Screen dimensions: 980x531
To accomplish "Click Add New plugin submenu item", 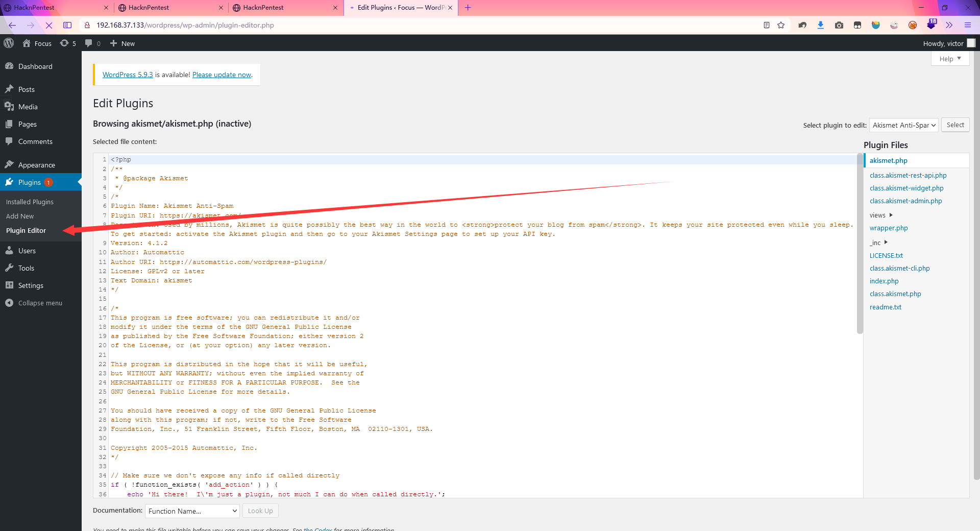I will [x=20, y=216].
